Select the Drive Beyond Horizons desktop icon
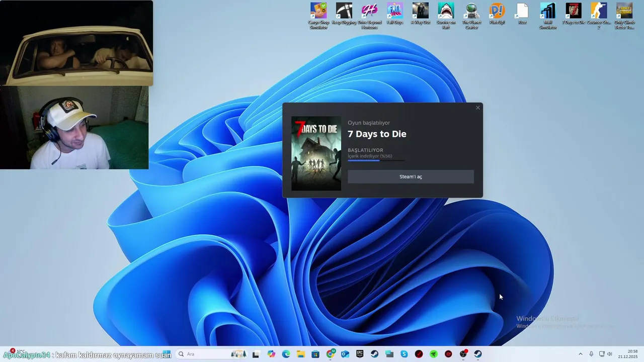The image size is (644, 362). point(370,16)
